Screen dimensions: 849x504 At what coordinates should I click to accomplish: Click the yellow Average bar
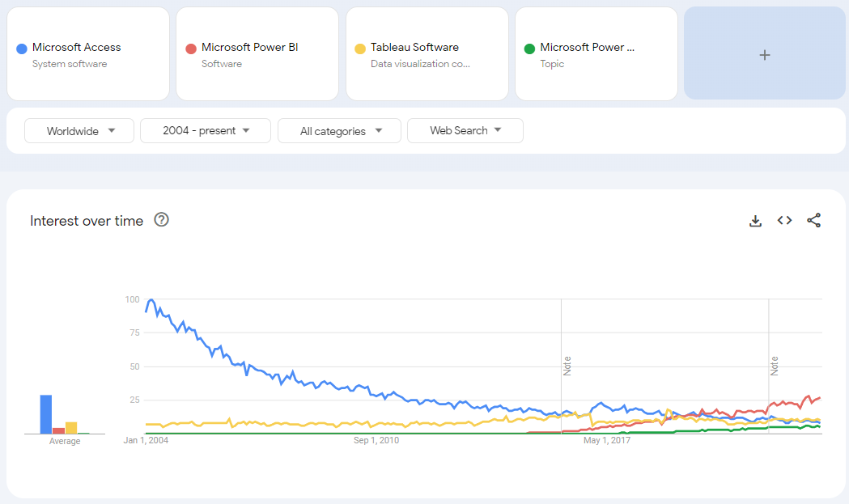(71, 428)
